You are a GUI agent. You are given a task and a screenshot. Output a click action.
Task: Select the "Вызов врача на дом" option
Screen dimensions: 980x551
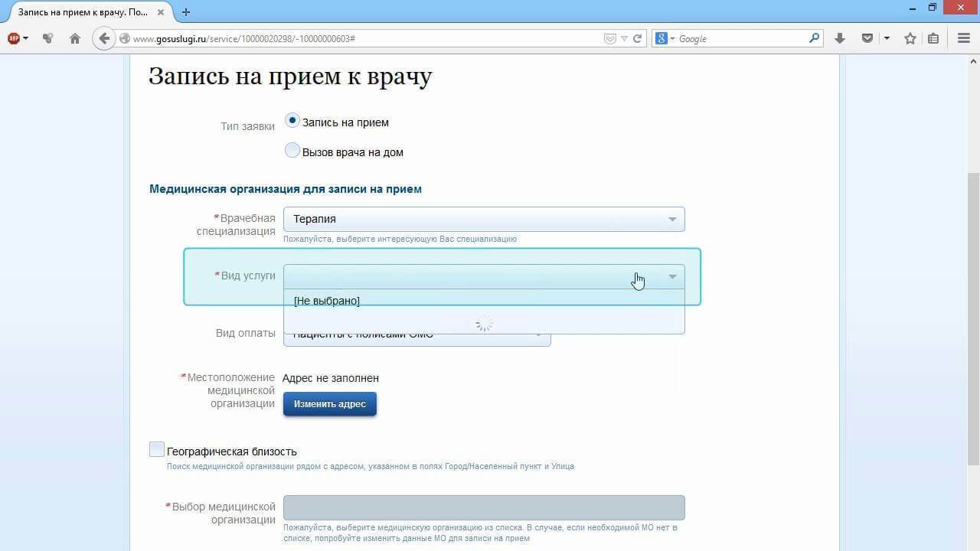click(x=292, y=151)
